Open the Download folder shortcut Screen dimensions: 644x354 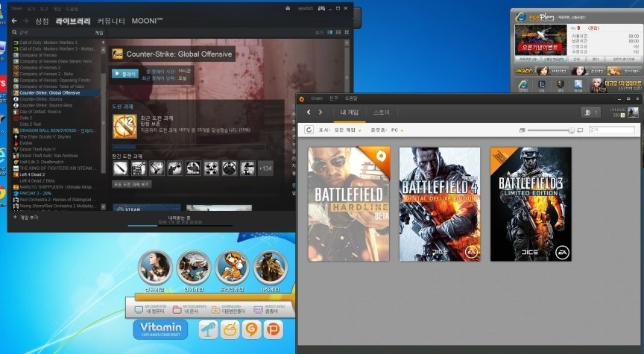click(229, 309)
